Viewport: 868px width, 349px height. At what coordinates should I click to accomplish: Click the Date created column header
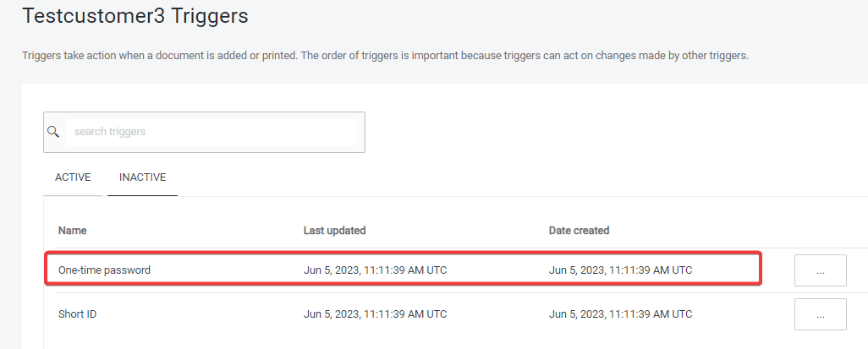click(x=579, y=231)
